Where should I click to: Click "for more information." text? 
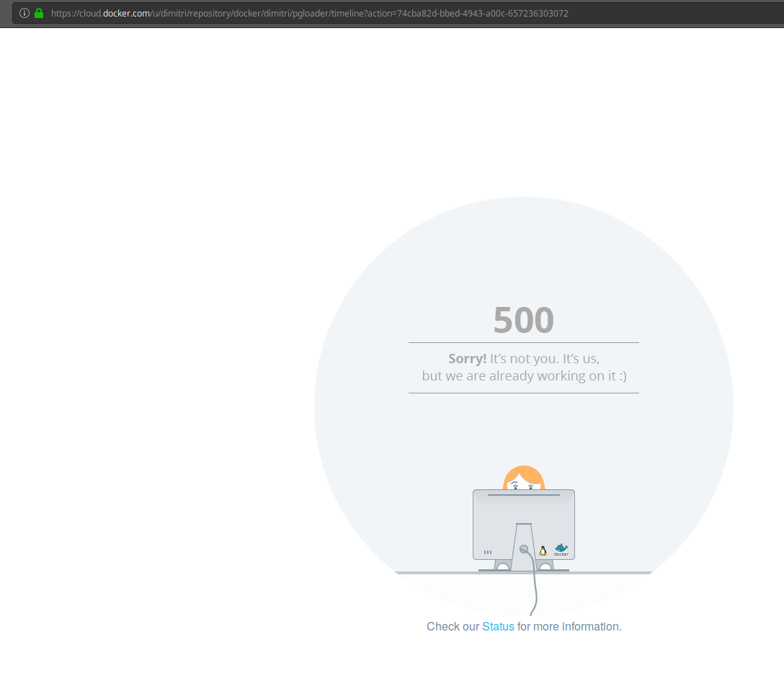tap(569, 626)
